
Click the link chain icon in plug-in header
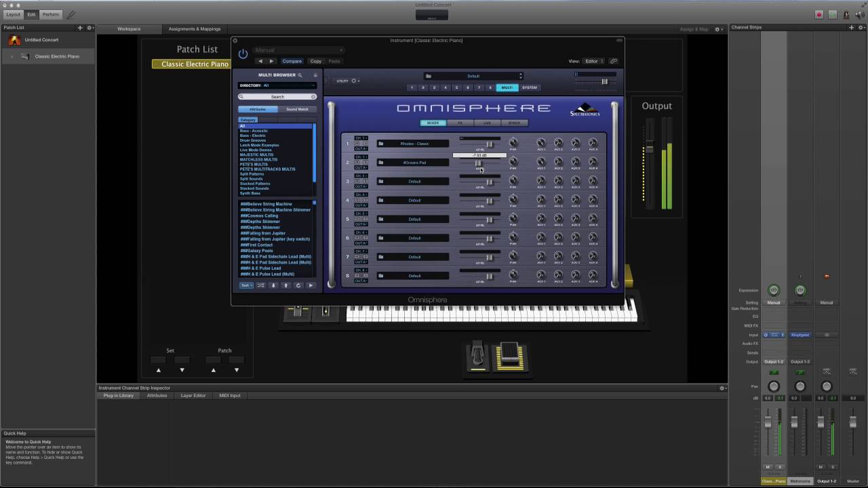coord(614,61)
